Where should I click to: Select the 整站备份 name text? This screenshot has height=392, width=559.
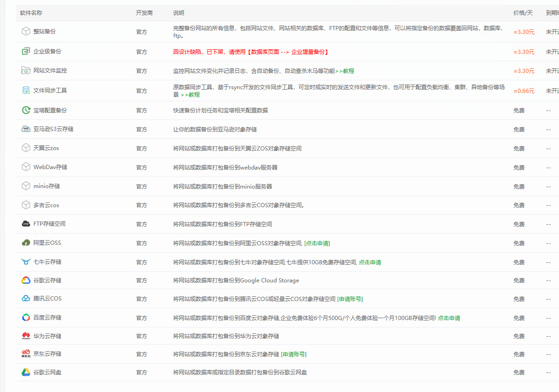pyautogui.click(x=45, y=32)
